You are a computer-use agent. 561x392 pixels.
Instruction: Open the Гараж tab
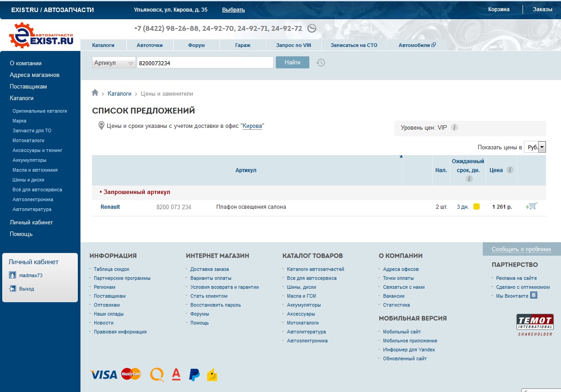243,45
